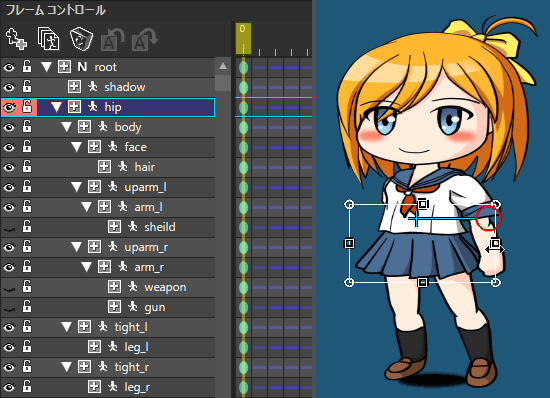Click the figure icon next to weapon
This screenshot has height=398, width=550.
(133, 287)
